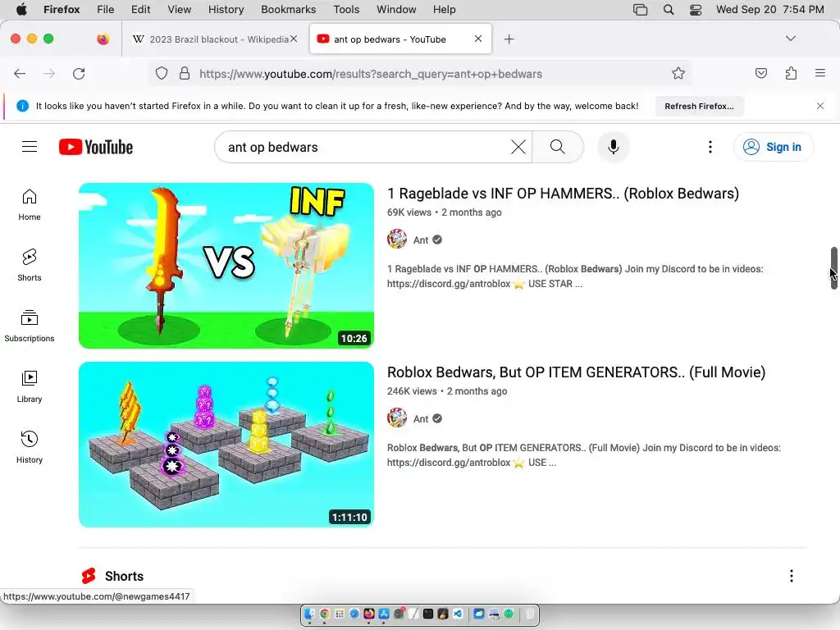Image resolution: width=840 pixels, height=630 pixels.
Task: Open macOS Control Center icon
Action: pyautogui.click(x=696, y=10)
